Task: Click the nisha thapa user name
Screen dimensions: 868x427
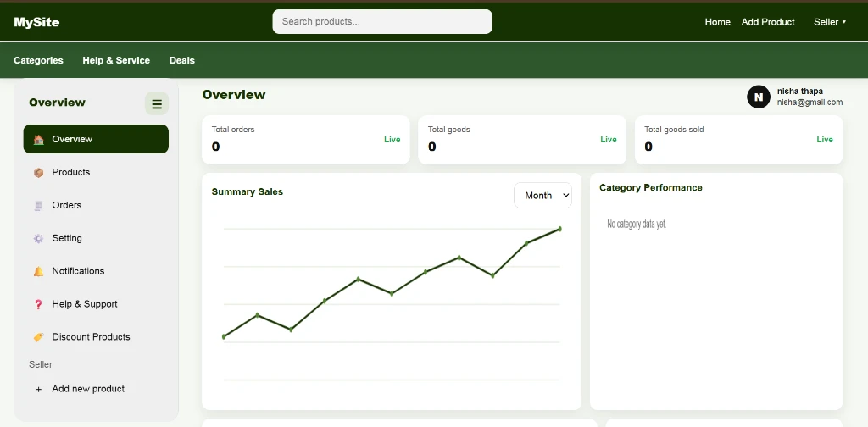Action: pyautogui.click(x=800, y=91)
